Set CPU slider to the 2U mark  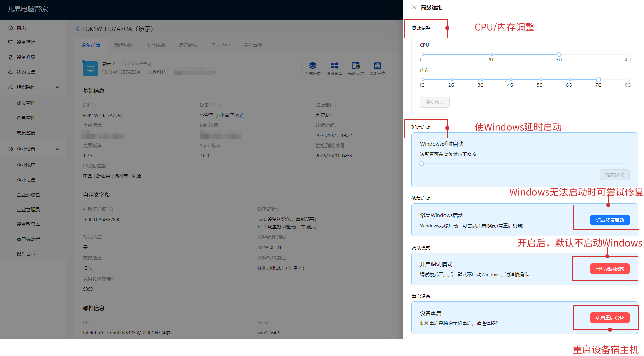491,55
